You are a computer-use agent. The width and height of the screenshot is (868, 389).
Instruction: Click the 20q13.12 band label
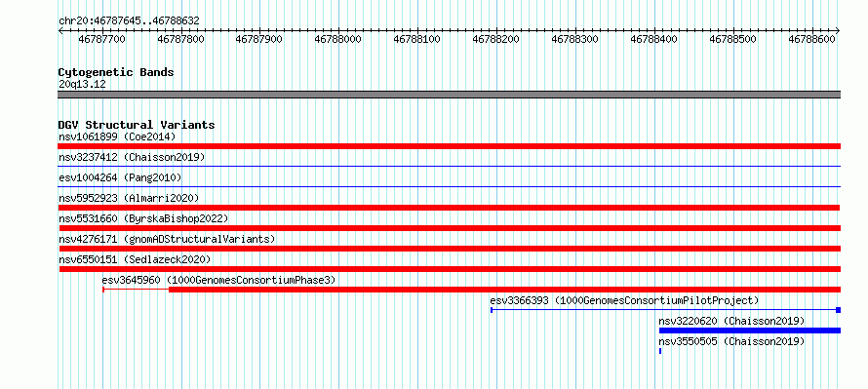point(82,84)
